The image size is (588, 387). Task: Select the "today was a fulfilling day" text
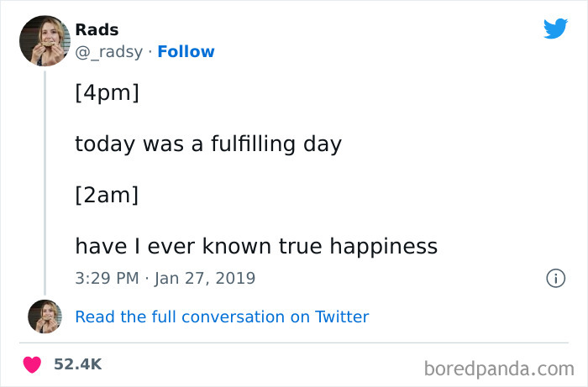208,144
